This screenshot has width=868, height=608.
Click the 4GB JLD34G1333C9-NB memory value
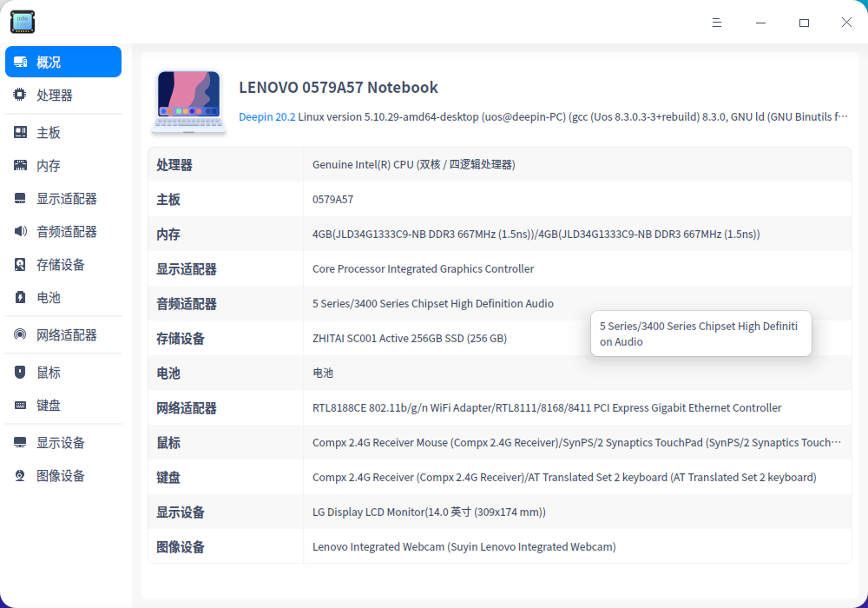[536, 235]
